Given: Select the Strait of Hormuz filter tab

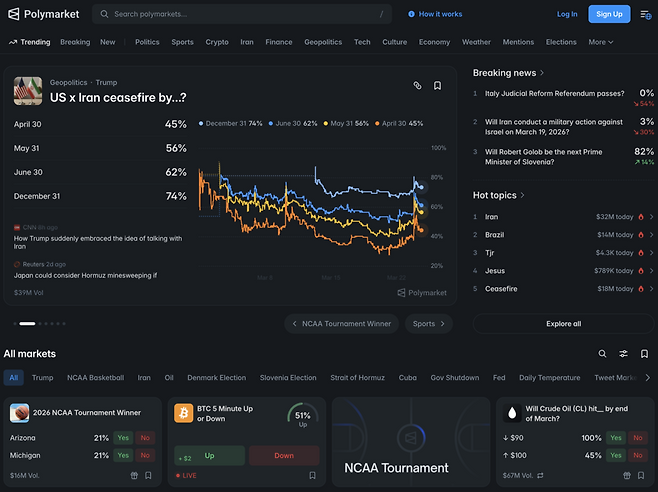Looking at the screenshot, I should [x=357, y=378].
